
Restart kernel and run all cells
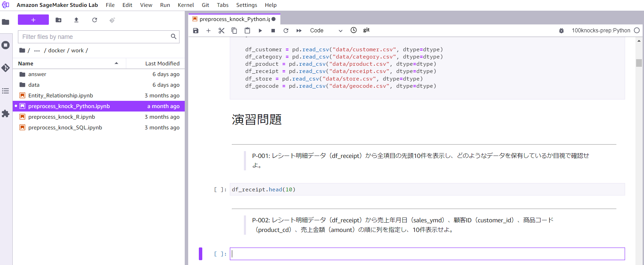click(299, 31)
